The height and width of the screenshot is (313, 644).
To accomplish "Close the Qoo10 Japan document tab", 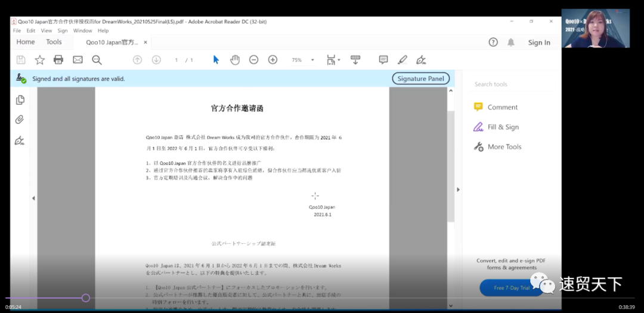I will tap(145, 42).
